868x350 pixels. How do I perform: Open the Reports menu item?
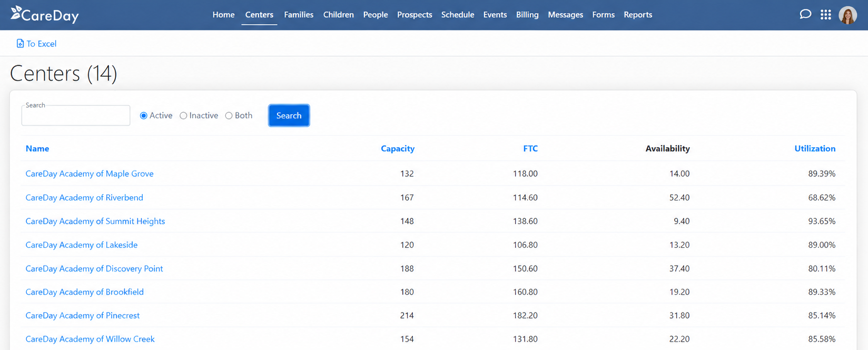pyautogui.click(x=638, y=15)
